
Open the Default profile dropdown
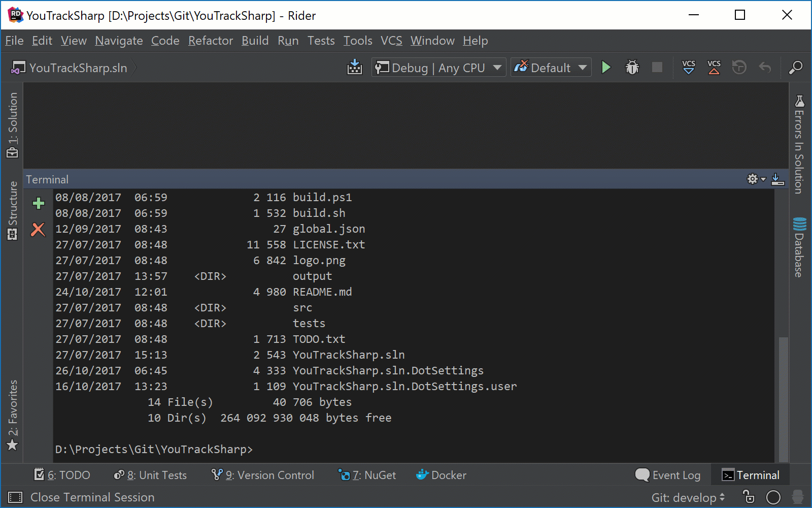551,67
